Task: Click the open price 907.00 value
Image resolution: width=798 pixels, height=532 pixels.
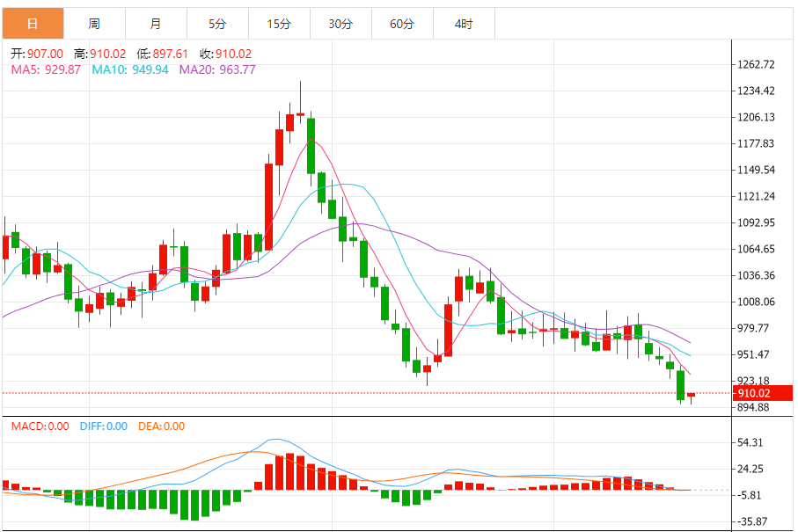Action: click(45, 54)
